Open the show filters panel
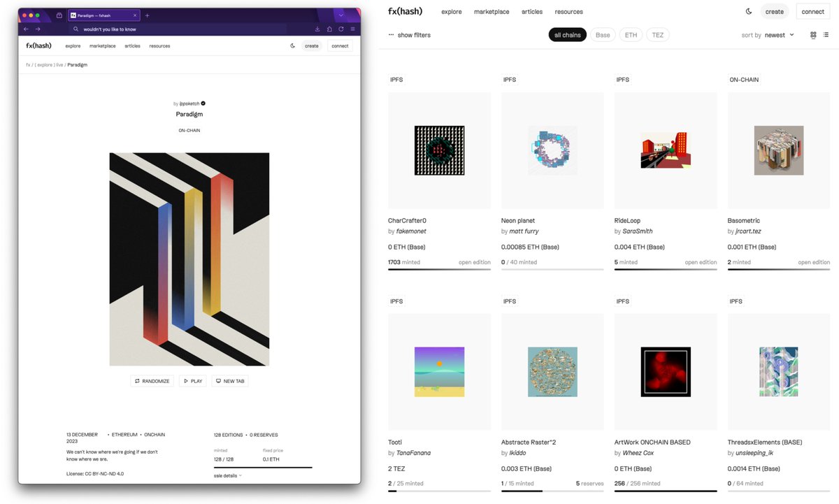 [410, 35]
